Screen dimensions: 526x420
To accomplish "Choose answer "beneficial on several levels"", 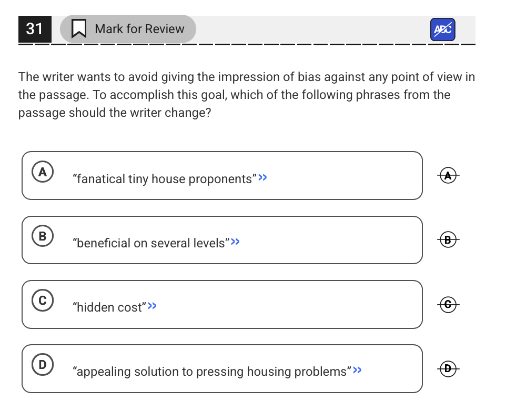I will [x=222, y=240].
